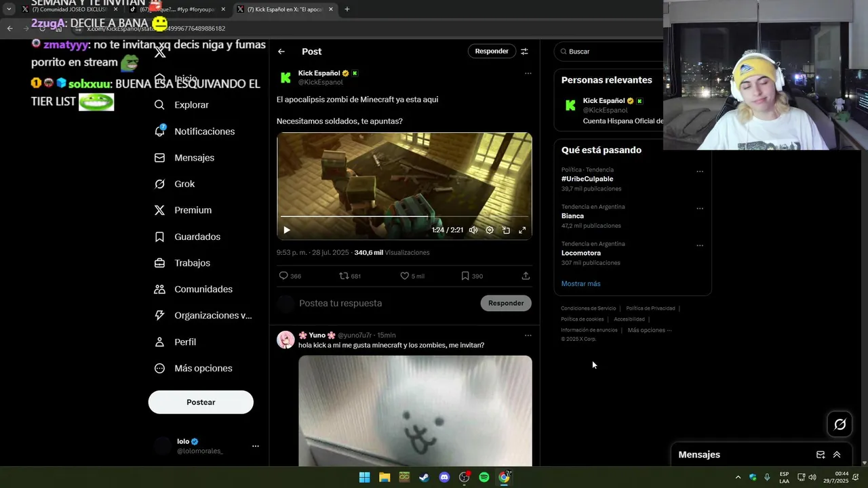This screenshot has width=868, height=488.
Task: Open Grok from the sidebar
Action: tap(174, 184)
